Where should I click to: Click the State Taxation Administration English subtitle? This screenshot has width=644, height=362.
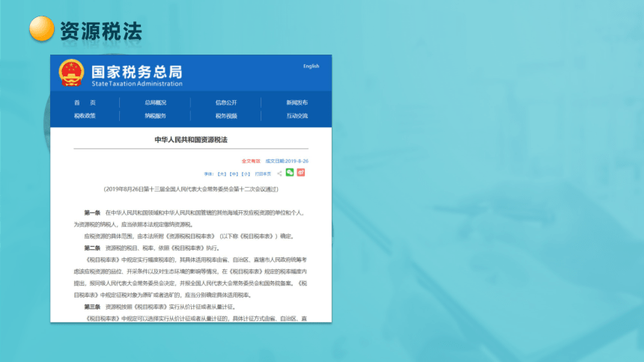pos(137,84)
